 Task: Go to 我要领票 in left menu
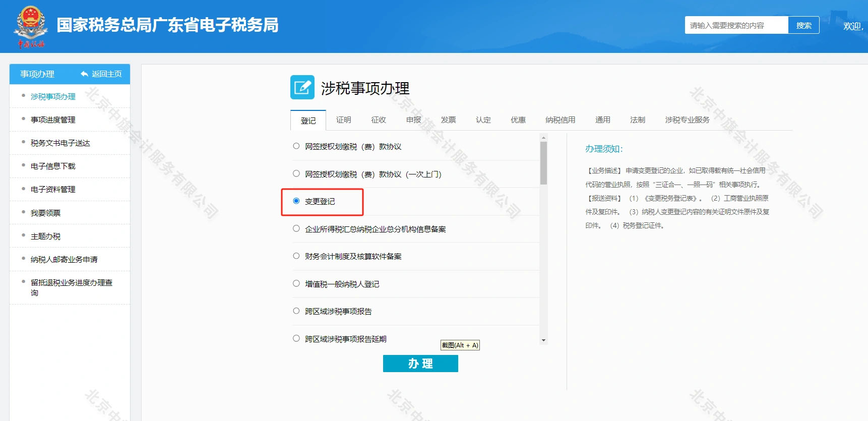[x=45, y=213]
